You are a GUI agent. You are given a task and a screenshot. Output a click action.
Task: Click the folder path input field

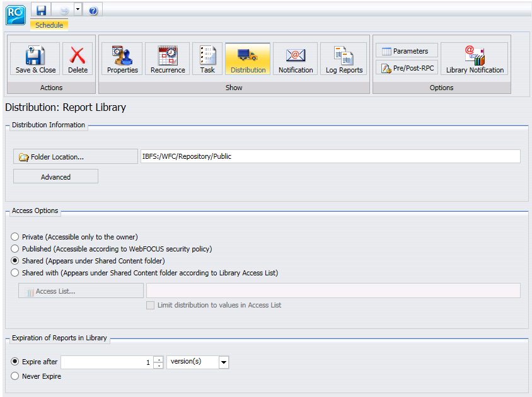[x=330, y=156]
